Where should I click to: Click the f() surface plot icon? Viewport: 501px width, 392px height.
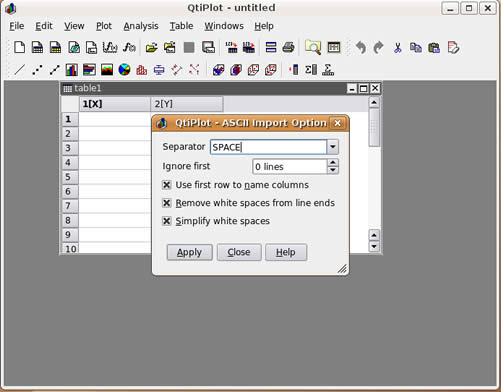click(x=129, y=47)
